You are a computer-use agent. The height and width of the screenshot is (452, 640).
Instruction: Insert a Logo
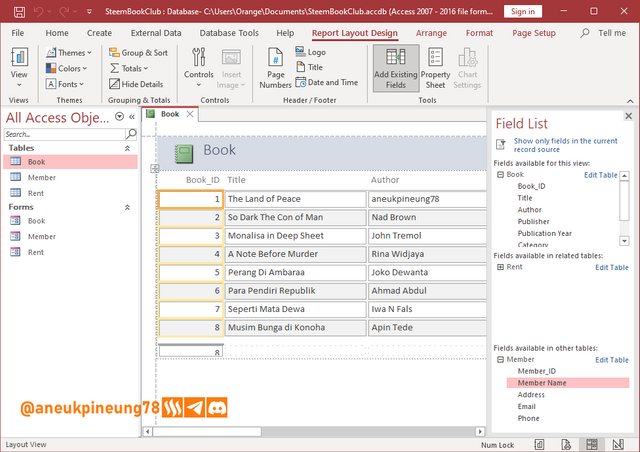coord(311,52)
